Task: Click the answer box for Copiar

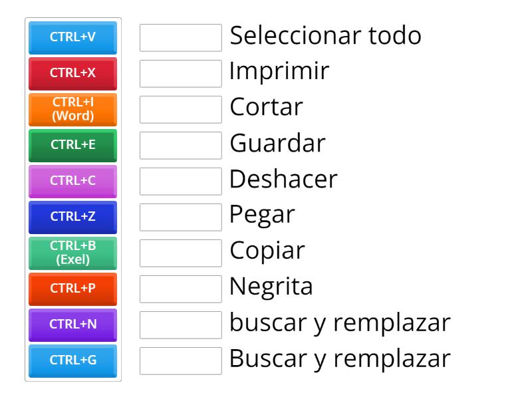Action: coord(180,253)
